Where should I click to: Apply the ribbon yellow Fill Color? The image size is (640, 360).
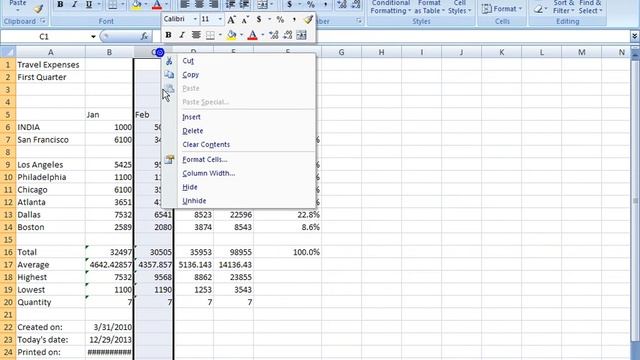coord(136,5)
